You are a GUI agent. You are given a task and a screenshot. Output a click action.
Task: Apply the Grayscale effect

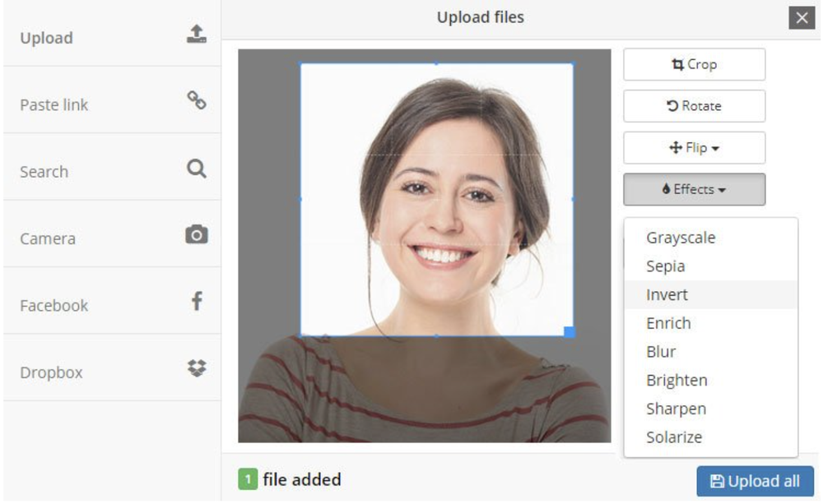point(711,238)
